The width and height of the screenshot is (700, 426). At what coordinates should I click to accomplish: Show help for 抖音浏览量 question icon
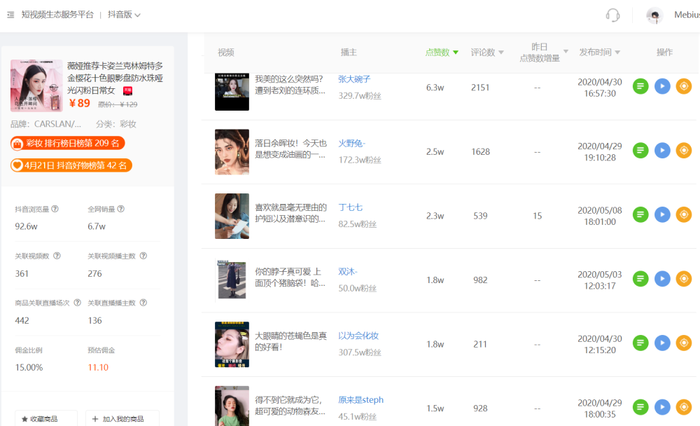tap(55, 209)
